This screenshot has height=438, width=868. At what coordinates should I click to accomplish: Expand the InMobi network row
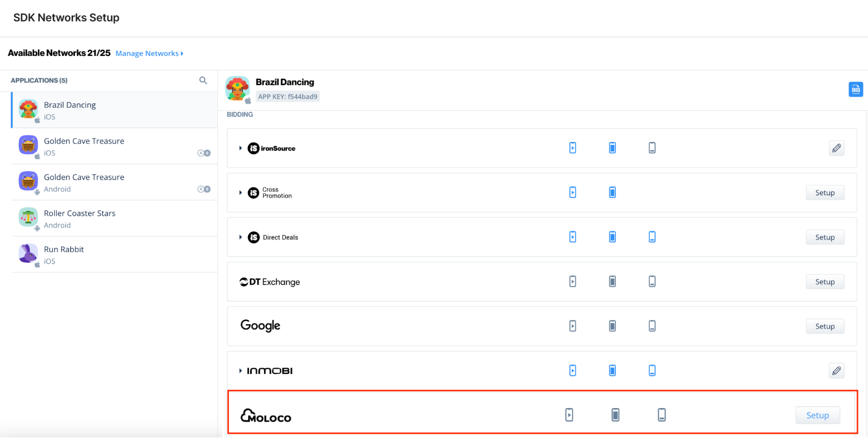click(241, 371)
